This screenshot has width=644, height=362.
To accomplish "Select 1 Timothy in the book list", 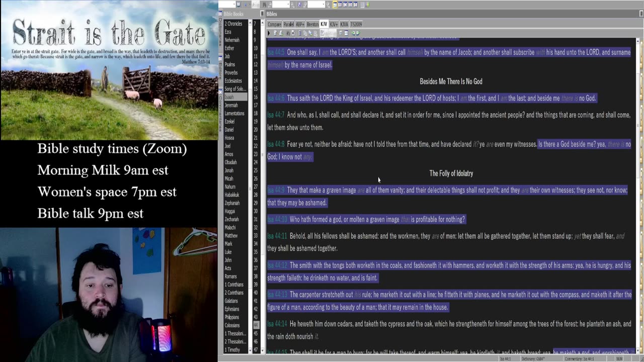I will (232, 349).
